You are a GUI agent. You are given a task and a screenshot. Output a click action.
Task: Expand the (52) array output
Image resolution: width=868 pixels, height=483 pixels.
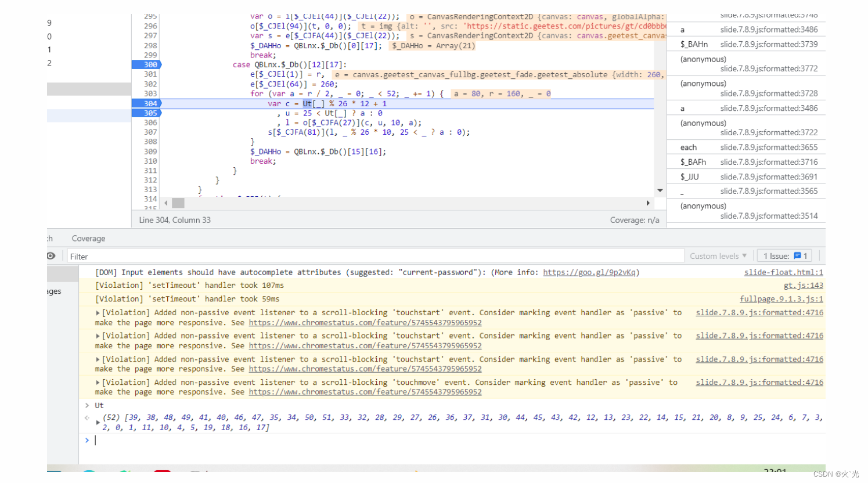coord(98,422)
